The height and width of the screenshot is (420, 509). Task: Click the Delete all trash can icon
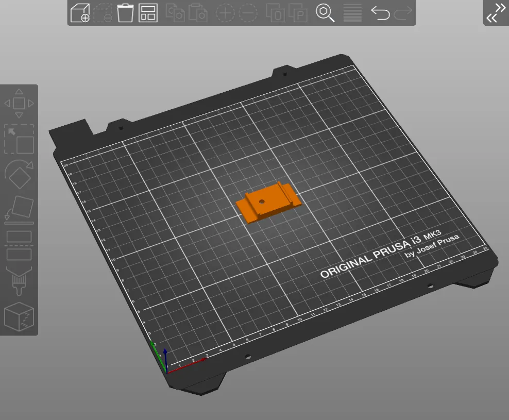(x=125, y=13)
